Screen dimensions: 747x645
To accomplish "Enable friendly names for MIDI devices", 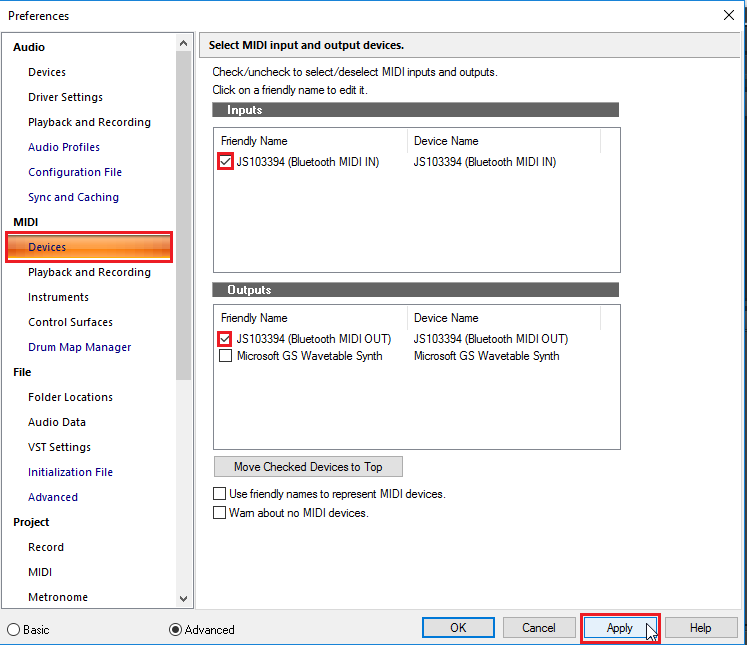I will [220, 494].
